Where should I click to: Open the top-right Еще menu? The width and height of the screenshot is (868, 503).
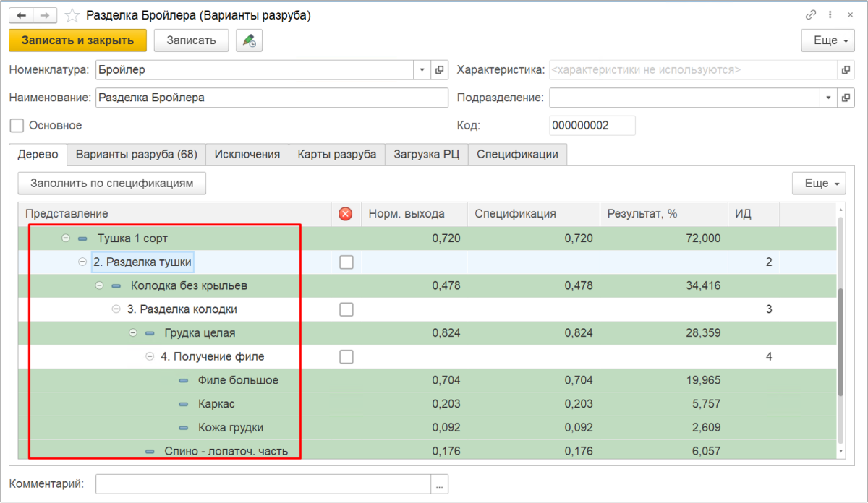pos(828,40)
